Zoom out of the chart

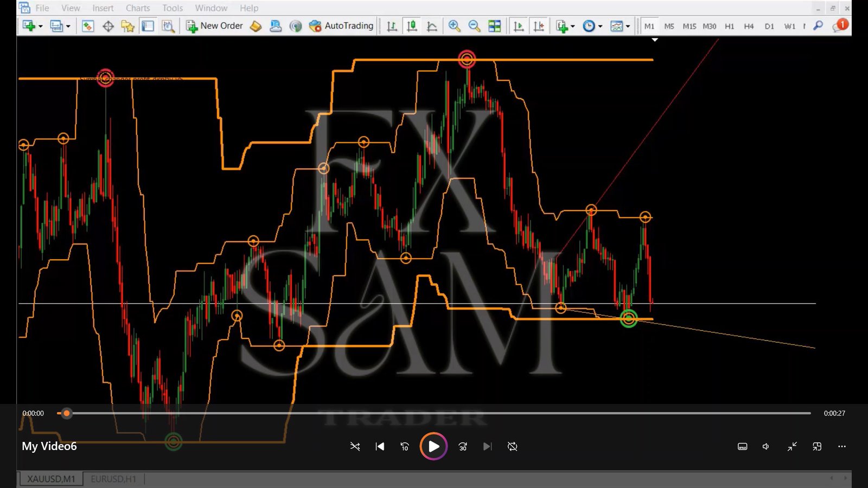pyautogui.click(x=474, y=26)
